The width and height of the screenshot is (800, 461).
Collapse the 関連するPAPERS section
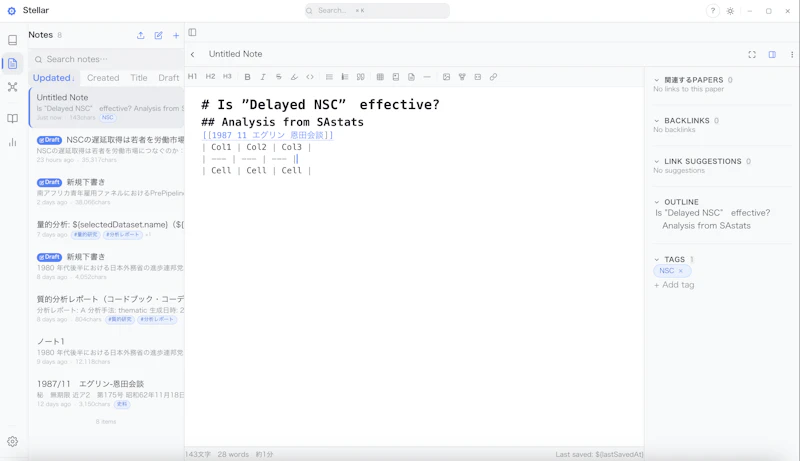tap(657, 80)
